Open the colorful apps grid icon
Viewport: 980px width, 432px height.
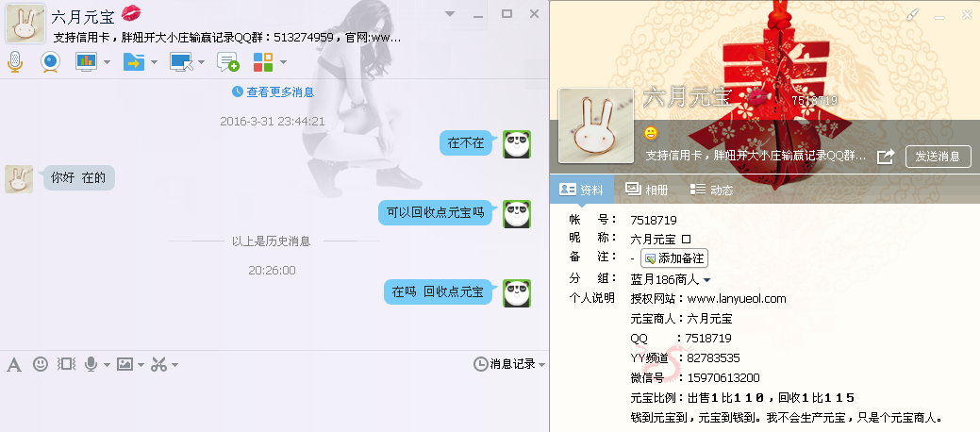click(x=263, y=62)
